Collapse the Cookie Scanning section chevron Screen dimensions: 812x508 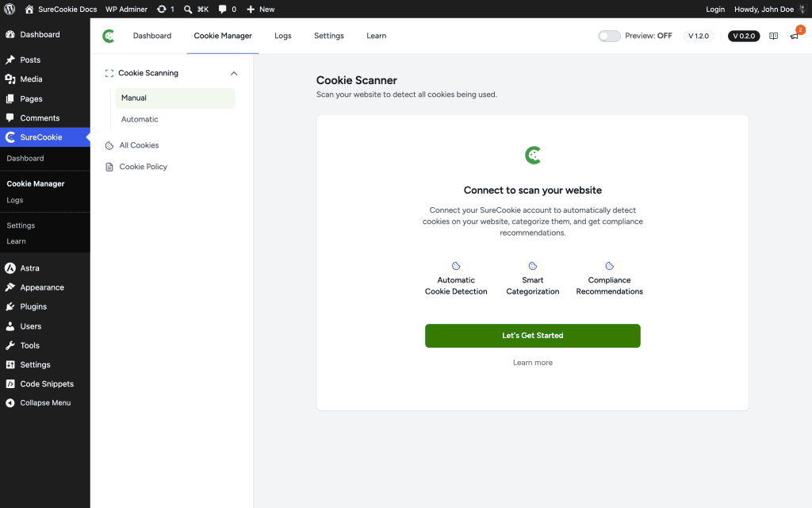coord(234,73)
